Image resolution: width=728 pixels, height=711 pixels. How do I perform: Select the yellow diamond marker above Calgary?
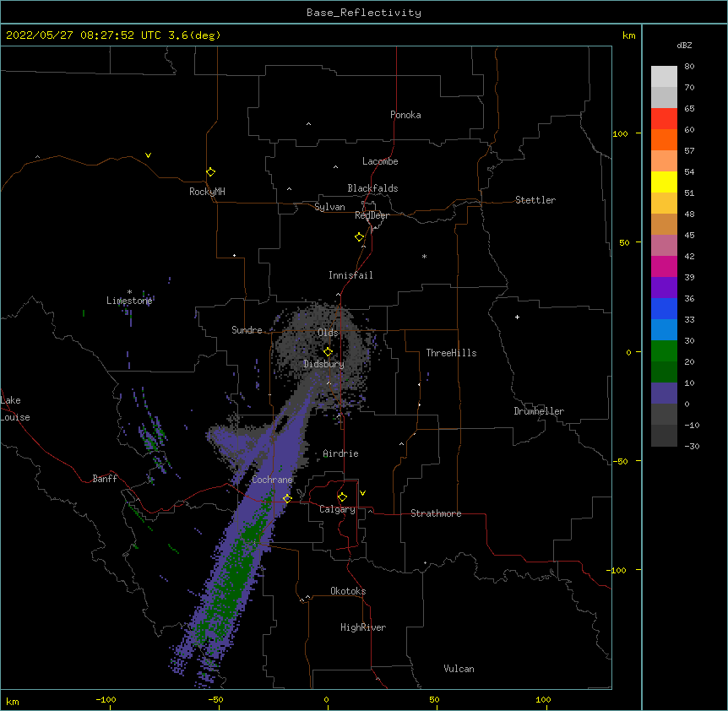[342, 497]
